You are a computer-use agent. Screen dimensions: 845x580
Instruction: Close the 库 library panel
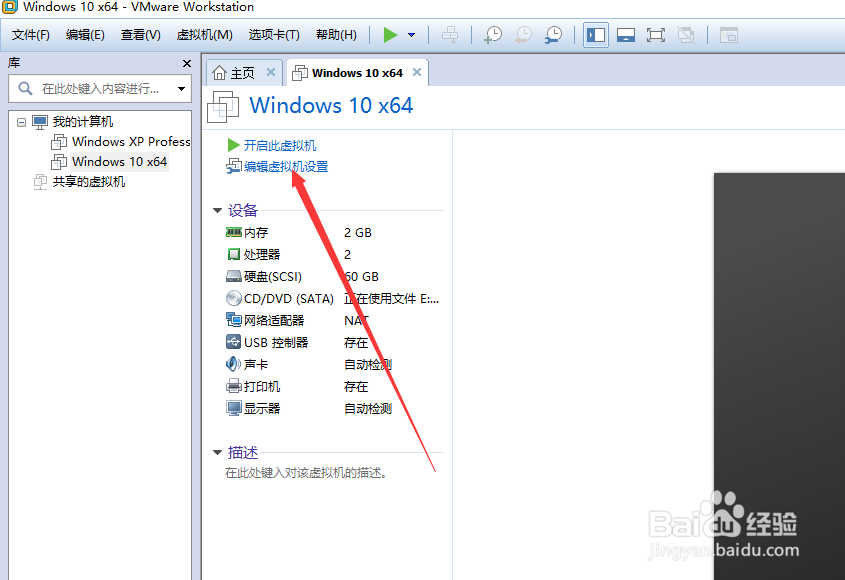point(187,63)
